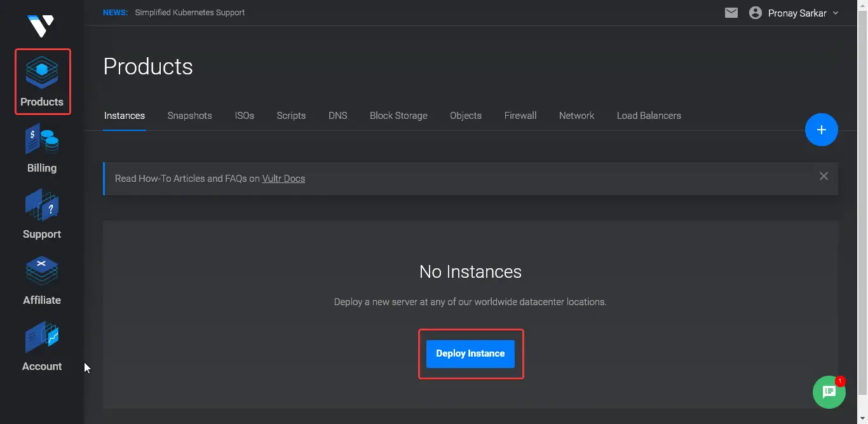Image resolution: width=868 pixels, height=424 pixels.
Task: Open the mail envelope notifications
Action: click(x=731, y=13)
